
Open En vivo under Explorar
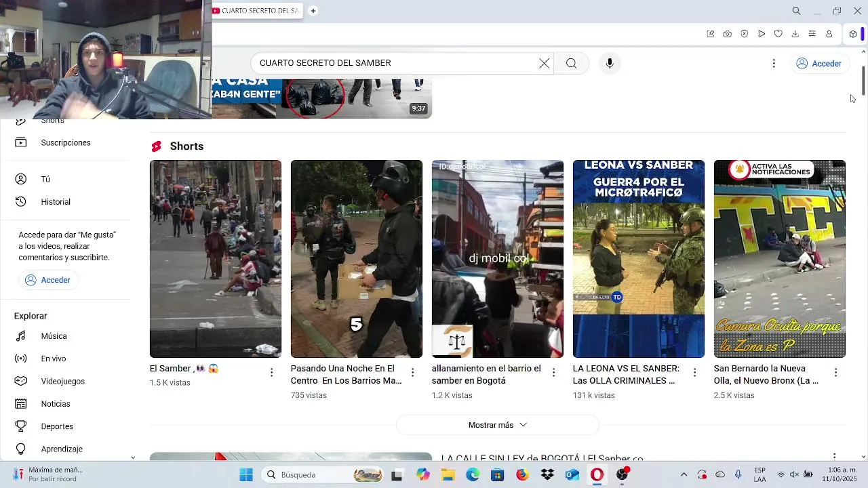pyautogui.click(x=53, y=359)
